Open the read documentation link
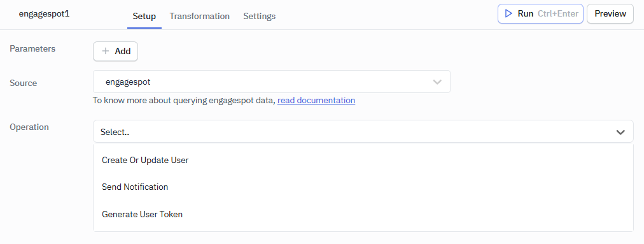The height and width of the screenshot is (244, 644). pos(316,101)
